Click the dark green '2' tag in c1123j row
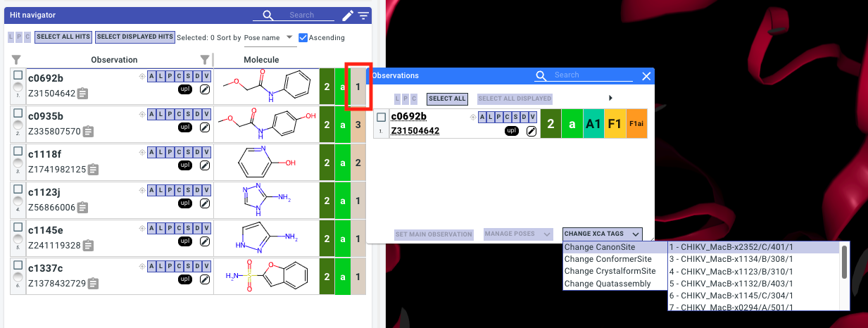The image size is (868, 328). pyautogui.click(x=327, y=201)
